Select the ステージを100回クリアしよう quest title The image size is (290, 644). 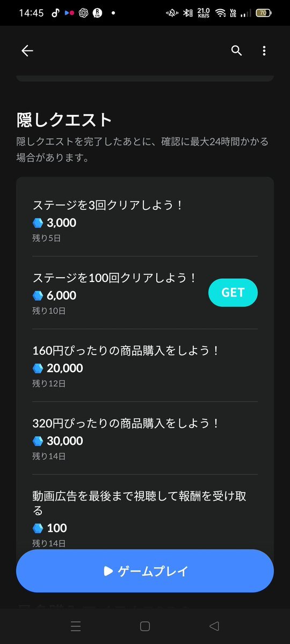click(114, 278)
